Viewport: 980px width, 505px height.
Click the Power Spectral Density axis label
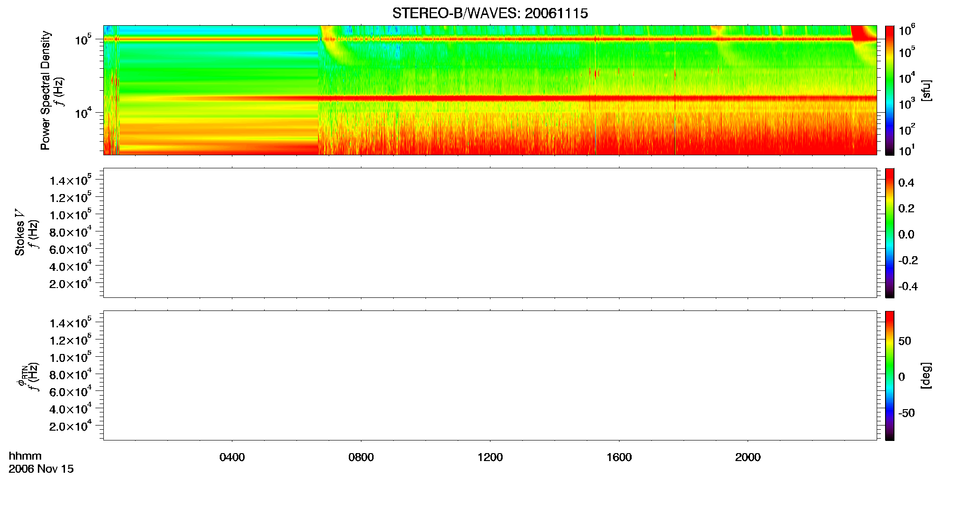coord(45,90)
